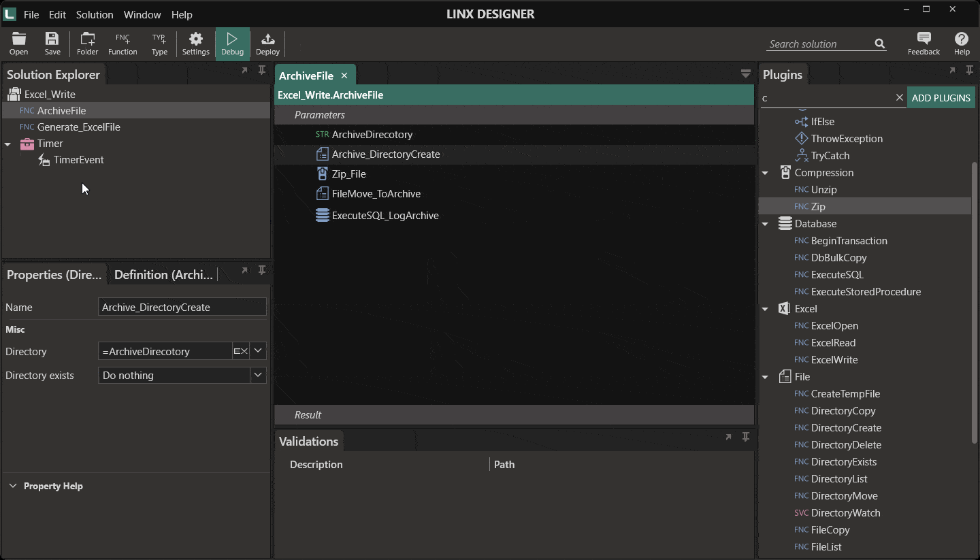Viewport: 980px width, 560px height.
Task: Pin the Properties panel
Action: point(262,270)
